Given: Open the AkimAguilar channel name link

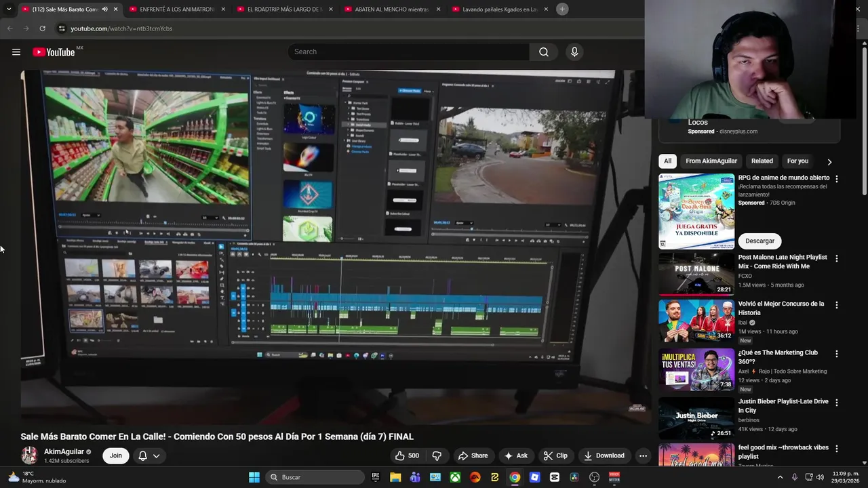Looking at the screenshot, I should point(64,451).
